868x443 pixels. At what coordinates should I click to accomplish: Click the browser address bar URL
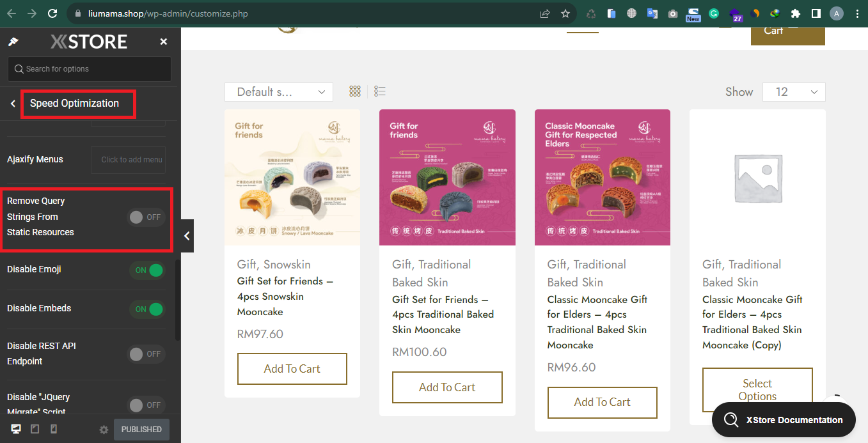(x=168, y=13)
